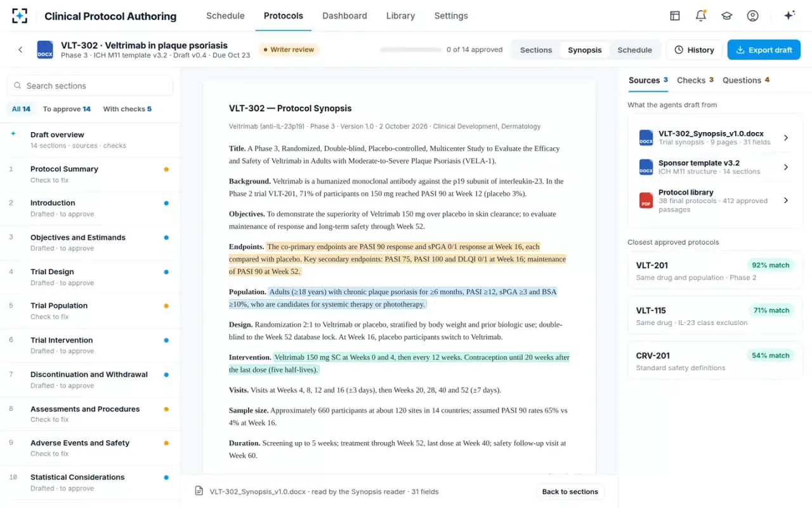Focus the Search sections field

point(90,86)
